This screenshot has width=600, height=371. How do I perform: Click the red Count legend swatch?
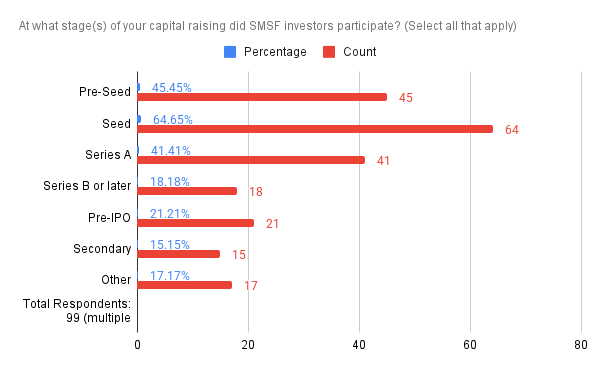pyautogui.click(x=329, y=52)
